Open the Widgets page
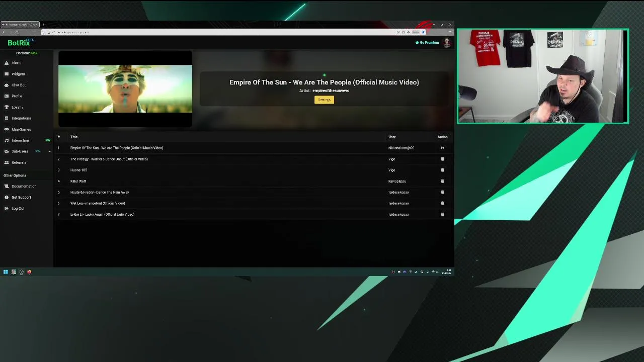644x362 pixels. [18, 74]
